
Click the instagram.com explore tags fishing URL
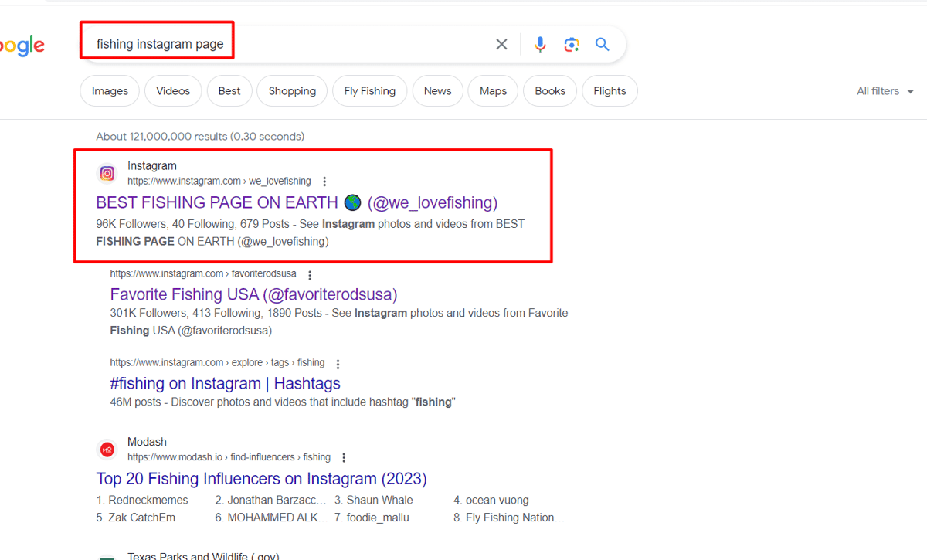point(217,363)
